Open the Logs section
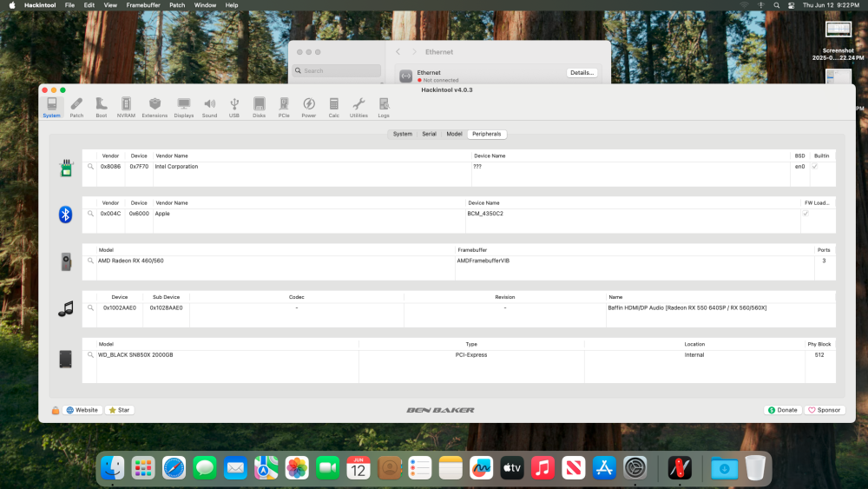Viewport: 868px width, 489px height. [384, 108]
